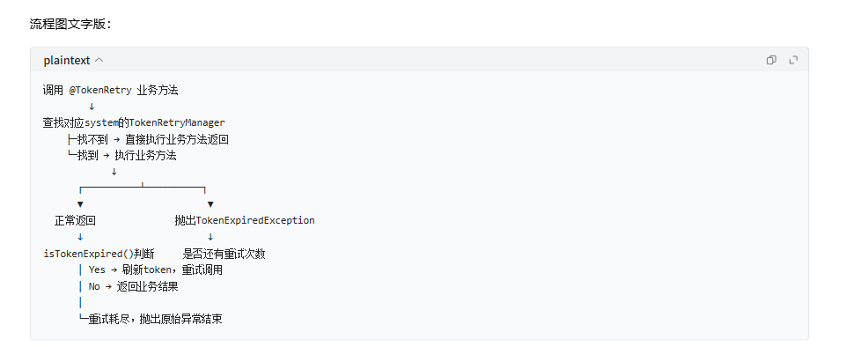Screen dimensions: 868x347
Task: Click the Yes → 刷新token line
Action: (x=151, y=269)
